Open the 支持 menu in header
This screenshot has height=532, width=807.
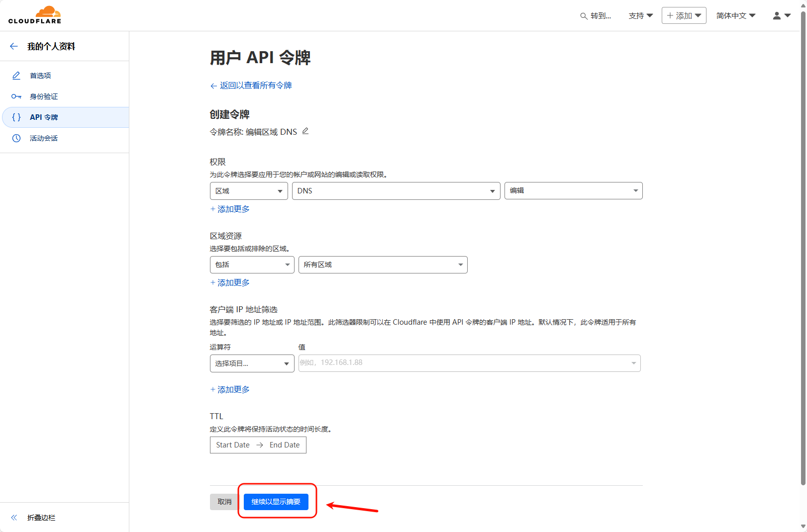coord(640,16)
